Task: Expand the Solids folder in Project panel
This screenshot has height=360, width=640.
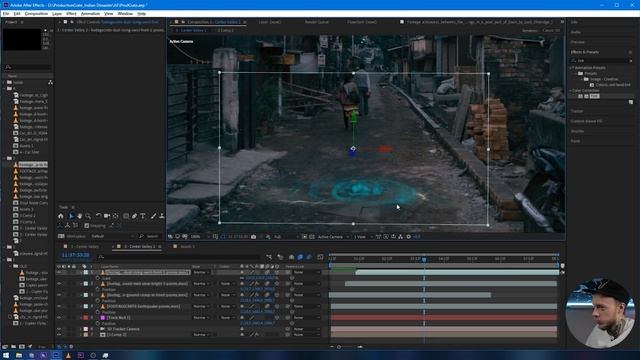Action: coord(4,82)
